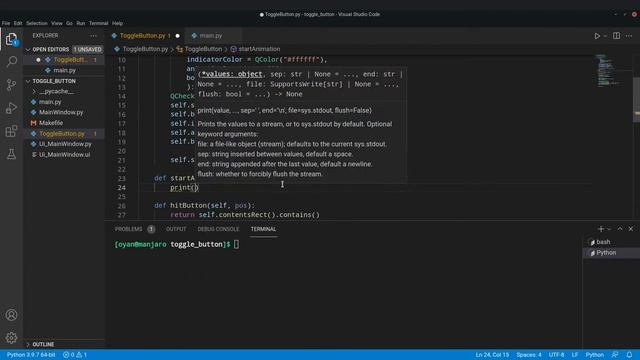This screenshot has width=640, height=360.
Task: Click ToggleButton.py breadcrumb segment
Action: click(x=145, y=49)
